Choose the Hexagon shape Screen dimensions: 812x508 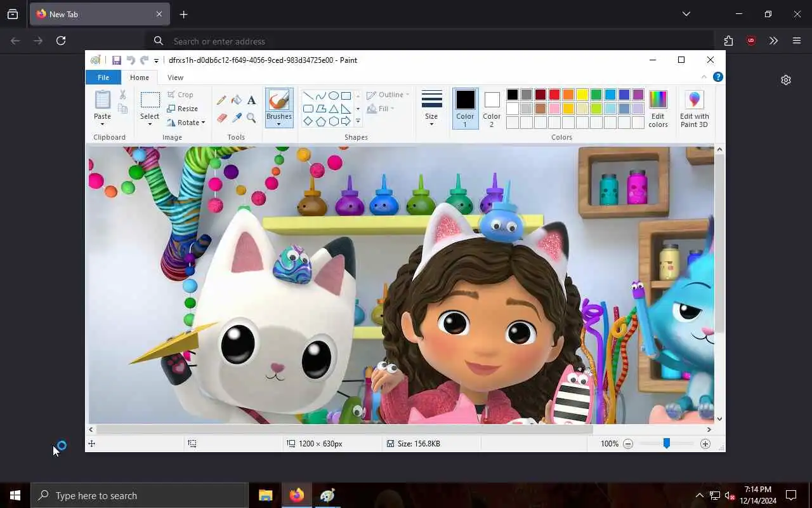[x=333, y=121]
